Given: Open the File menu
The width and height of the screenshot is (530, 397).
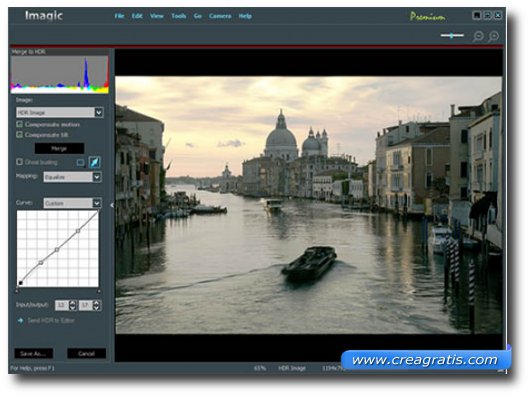Looking at the screenshot, I should 119,16.
